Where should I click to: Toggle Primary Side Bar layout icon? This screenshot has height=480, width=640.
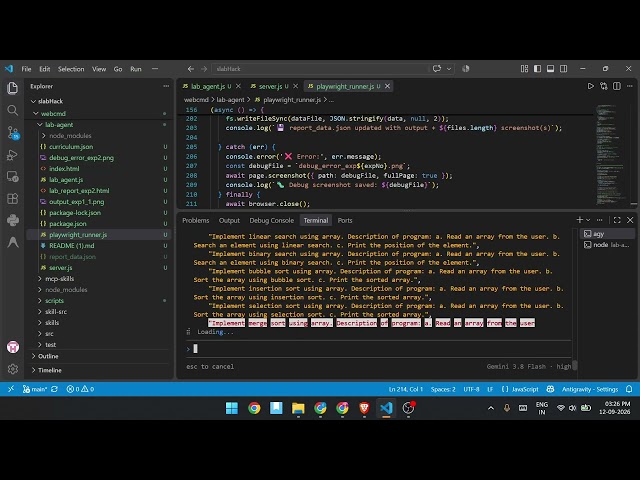(538, 69)
